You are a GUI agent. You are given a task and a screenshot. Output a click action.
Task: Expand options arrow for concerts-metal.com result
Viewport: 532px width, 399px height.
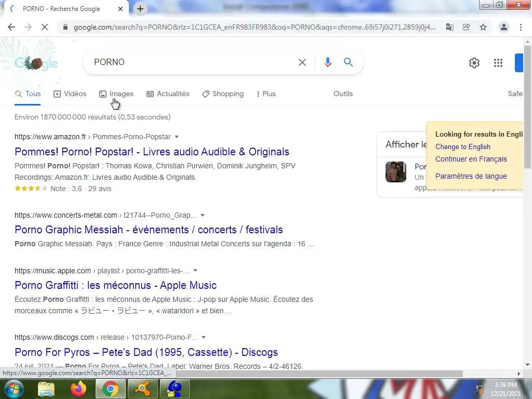[203, 215]
